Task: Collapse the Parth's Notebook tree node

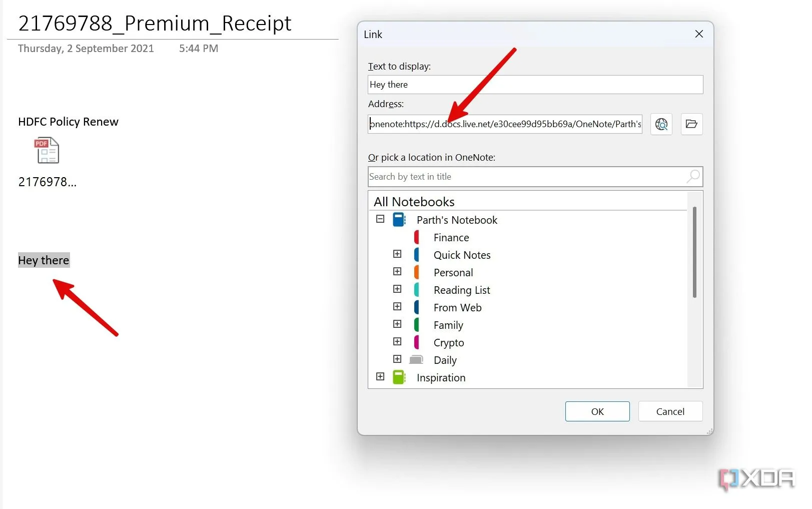Action: [380, 219]
